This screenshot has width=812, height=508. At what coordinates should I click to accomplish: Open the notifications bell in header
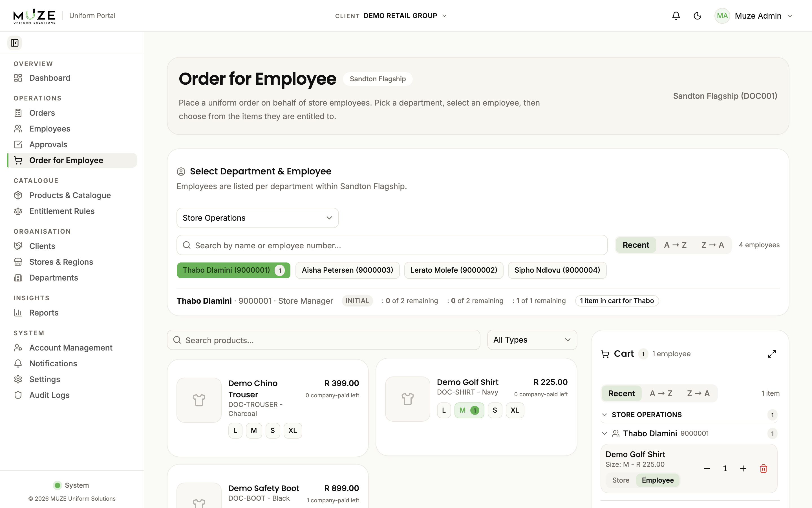click(x=676, y=16)
